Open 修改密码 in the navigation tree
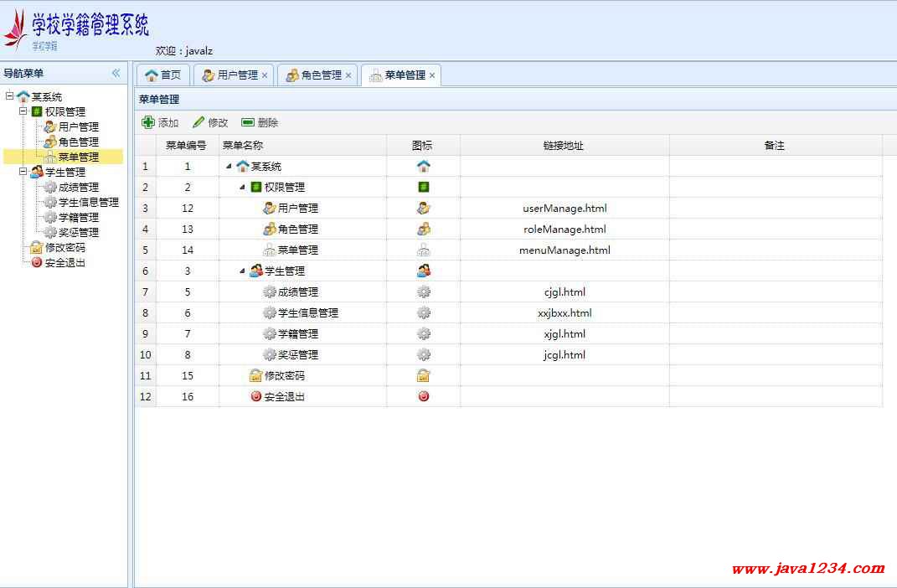Viewport: 897px width, 588px height. pos(64,248)
